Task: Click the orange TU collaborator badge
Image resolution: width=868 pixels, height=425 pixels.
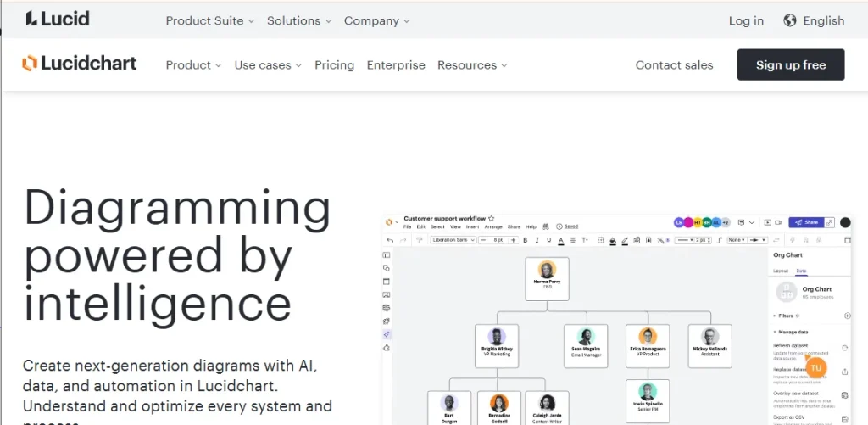Action: (x=815, y=368)
